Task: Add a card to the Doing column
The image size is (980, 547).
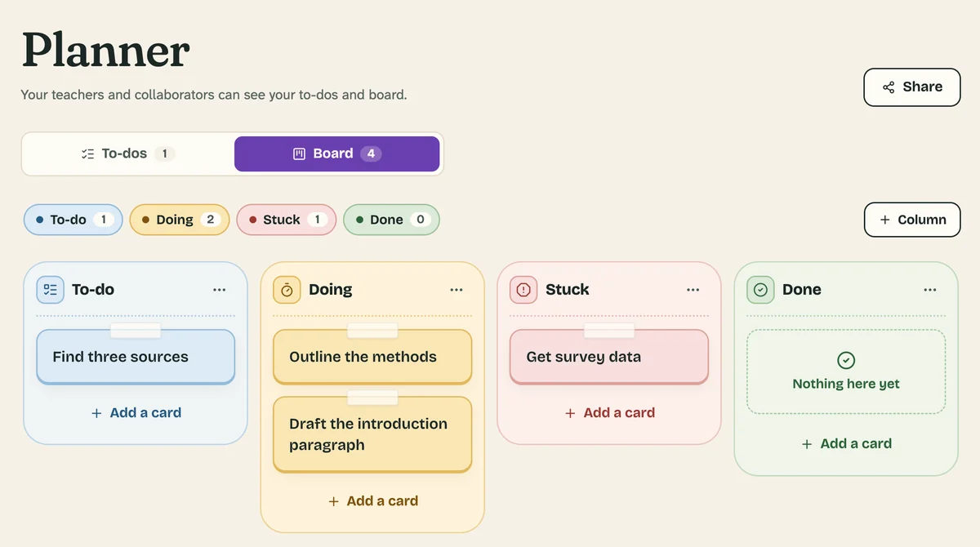Action: [x=372, y=501]
